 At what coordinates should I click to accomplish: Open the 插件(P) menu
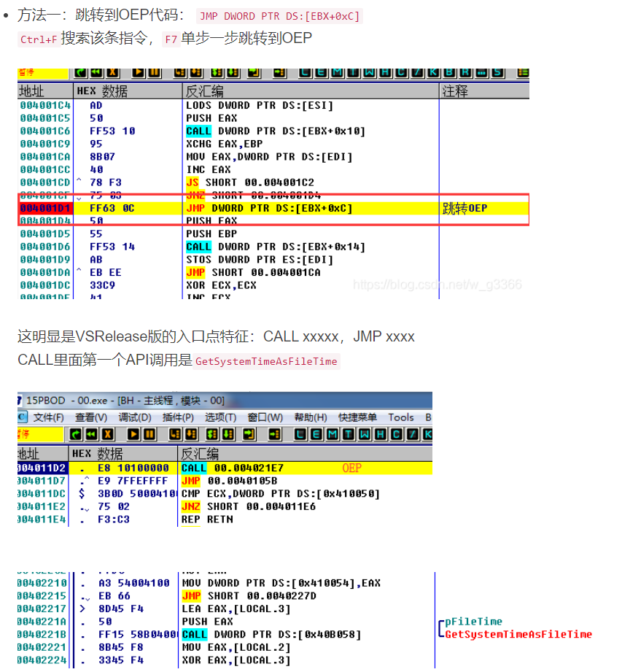tap(178, 417)
